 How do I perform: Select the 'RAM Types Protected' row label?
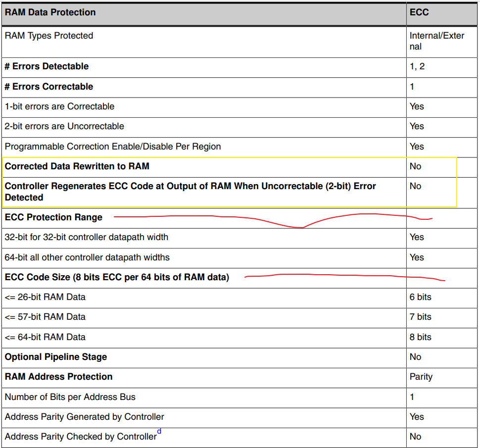[x=49, y=36]
